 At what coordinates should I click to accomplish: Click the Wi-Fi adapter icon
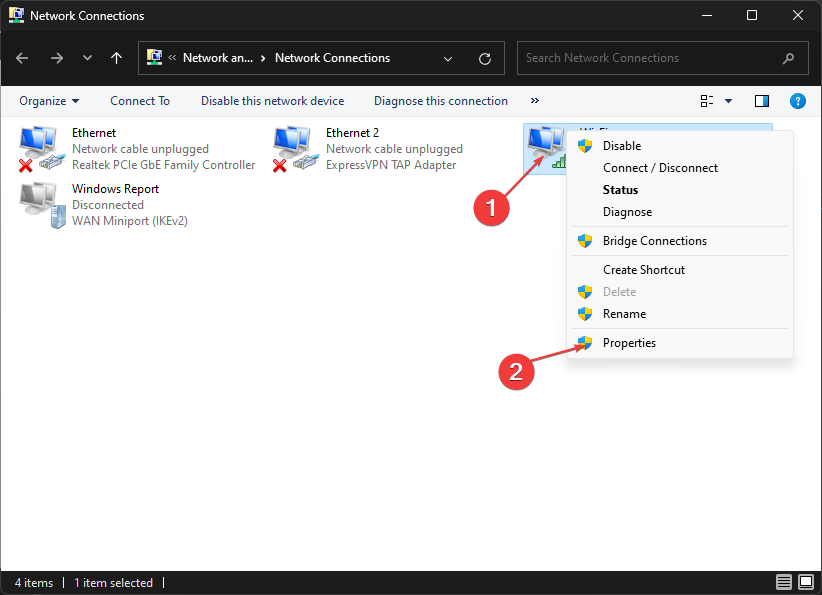coord(545,148)
